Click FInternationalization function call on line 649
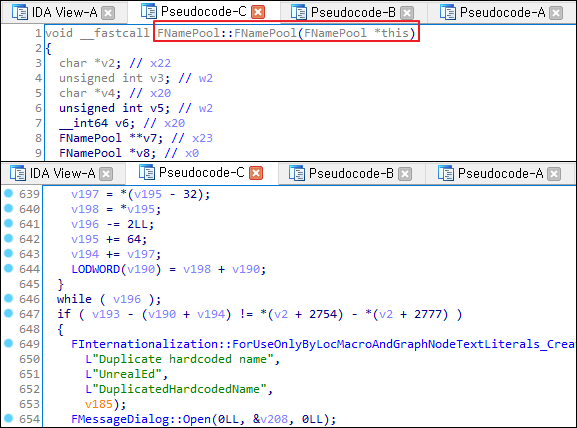The image size is (577, 428). 323,344
